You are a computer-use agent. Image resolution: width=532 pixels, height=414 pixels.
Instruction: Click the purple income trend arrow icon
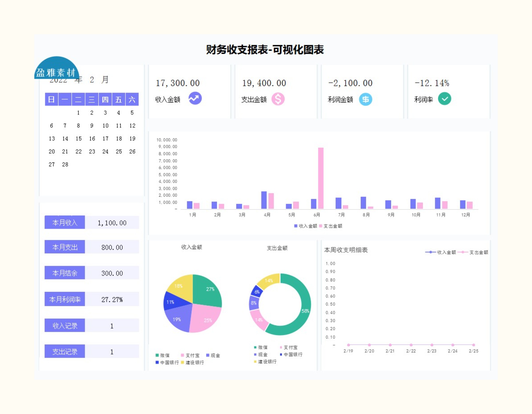coord(195,98)
